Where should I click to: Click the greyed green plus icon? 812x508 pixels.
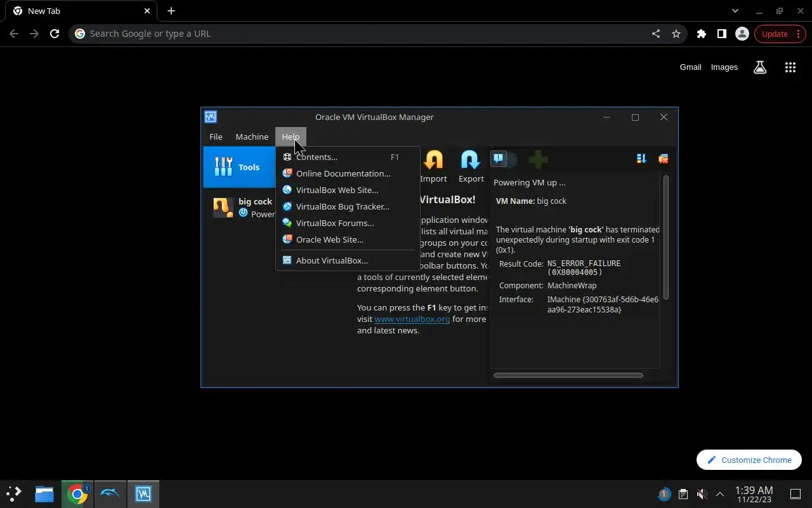538,159
